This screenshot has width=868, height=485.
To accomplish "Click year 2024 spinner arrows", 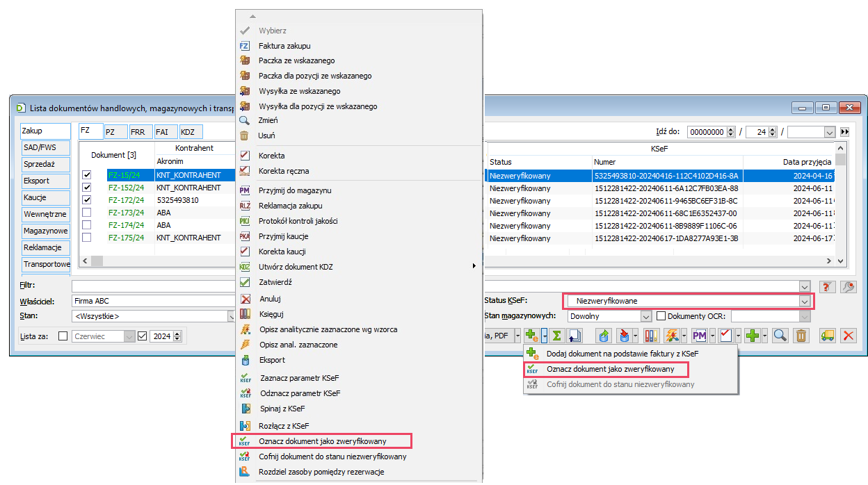I will click(x=177, y=336).
